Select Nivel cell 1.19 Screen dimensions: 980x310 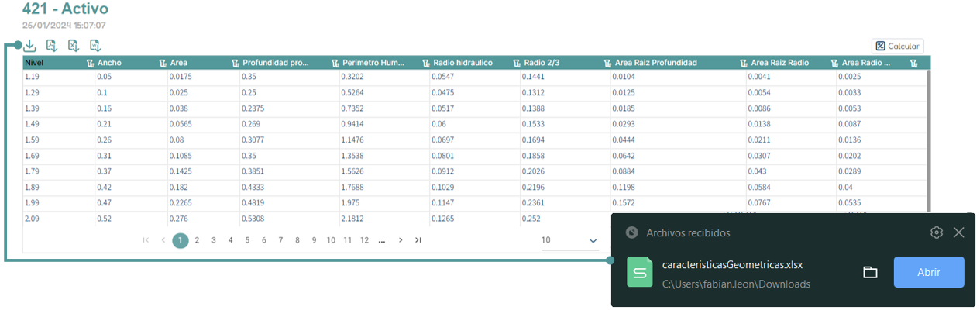pos(59,77)
